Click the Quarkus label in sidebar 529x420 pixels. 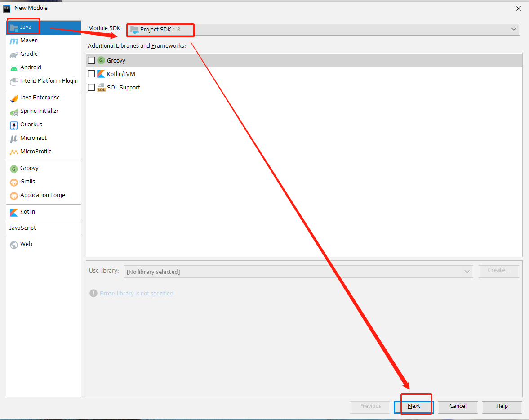(x=31, y=125)
